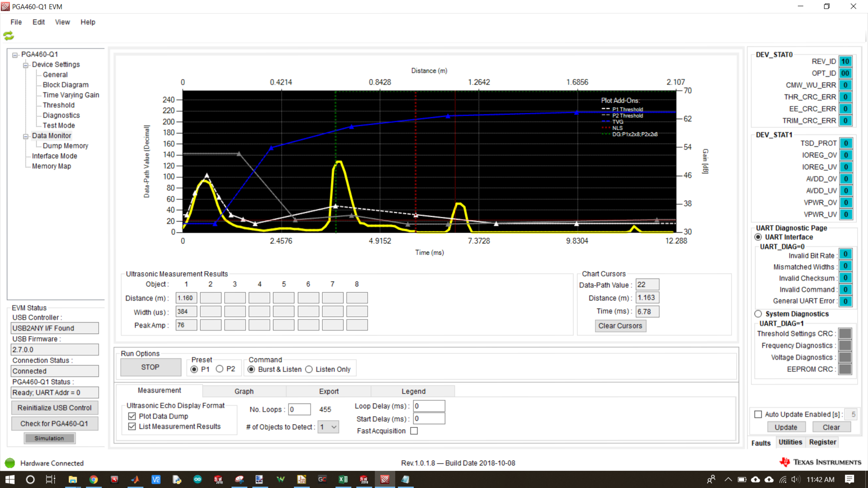Viewport: 868px width, 488px height.
Task: Click the No. Loops input field
Action: (299, 409)
